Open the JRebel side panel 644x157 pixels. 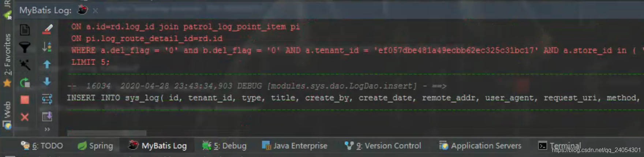click(x=7, y=9)
